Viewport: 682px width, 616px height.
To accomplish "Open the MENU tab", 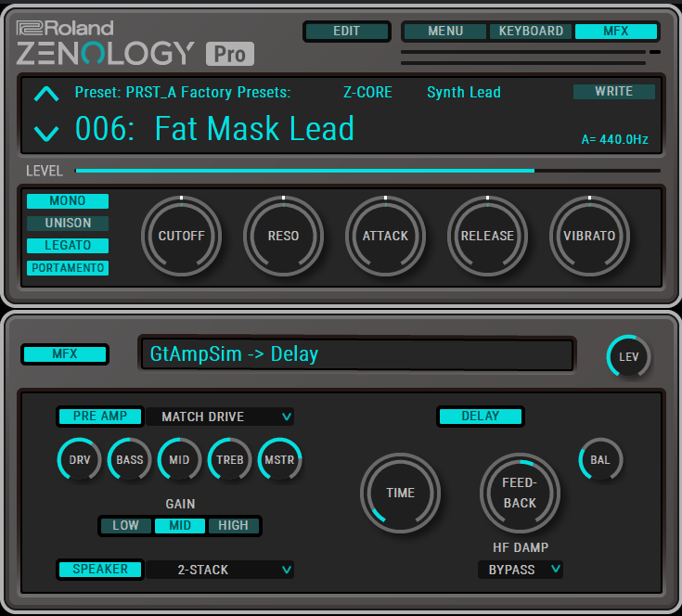I will pyautogui.click(x=445, y=32).
